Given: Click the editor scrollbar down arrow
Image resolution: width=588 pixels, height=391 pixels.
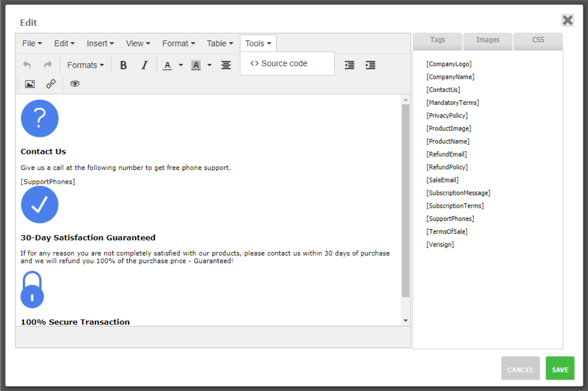Looking at the screenshot, I should click(405, 321).
